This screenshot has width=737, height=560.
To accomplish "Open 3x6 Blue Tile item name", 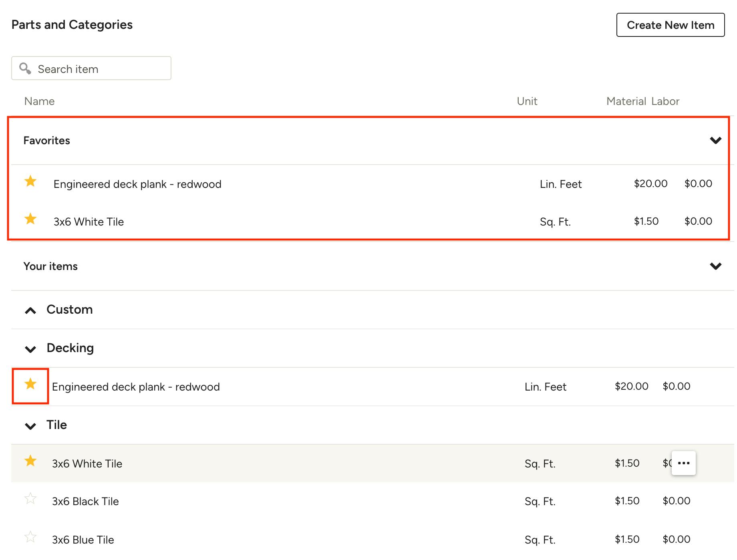I will pos(83,540).
